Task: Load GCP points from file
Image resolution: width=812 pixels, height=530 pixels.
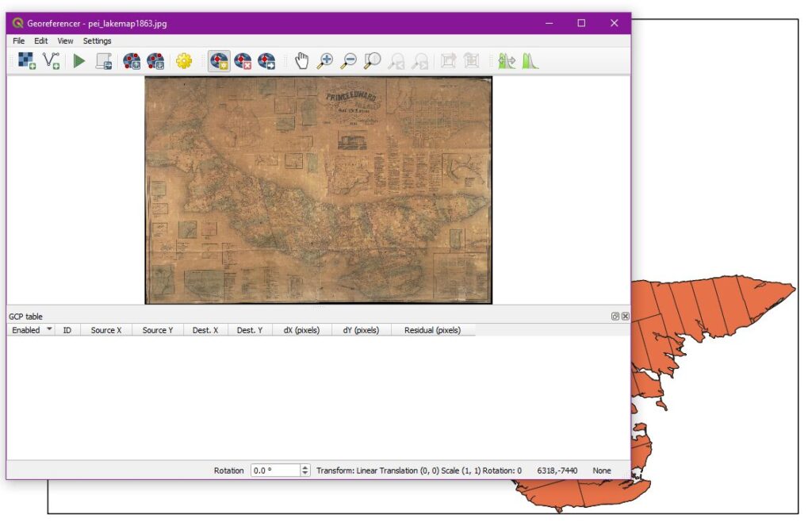Action: 132,61
